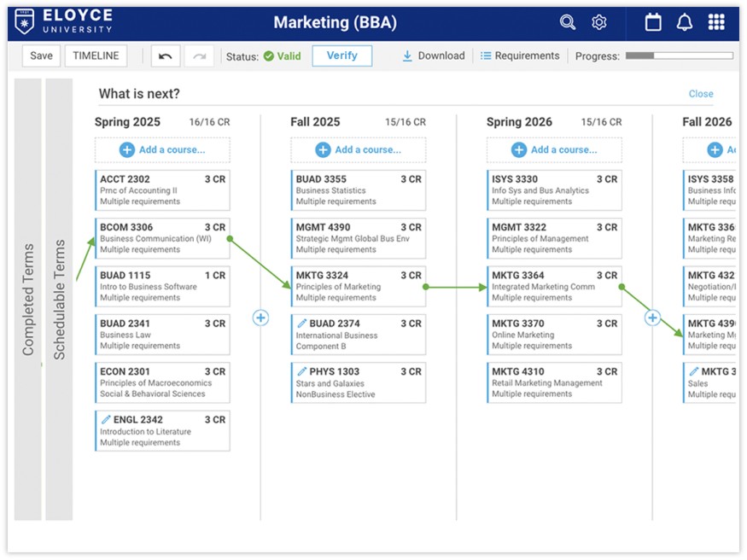Click the Save button

(41, 56)
